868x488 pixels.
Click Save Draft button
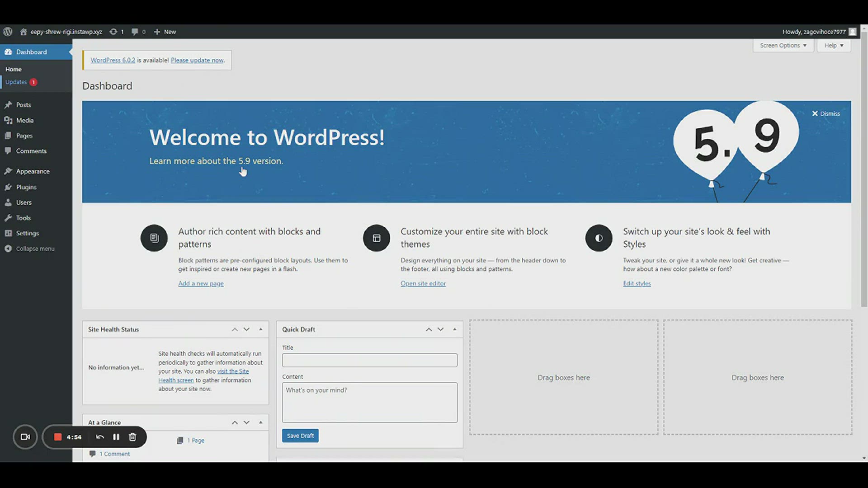click(300, 436)
